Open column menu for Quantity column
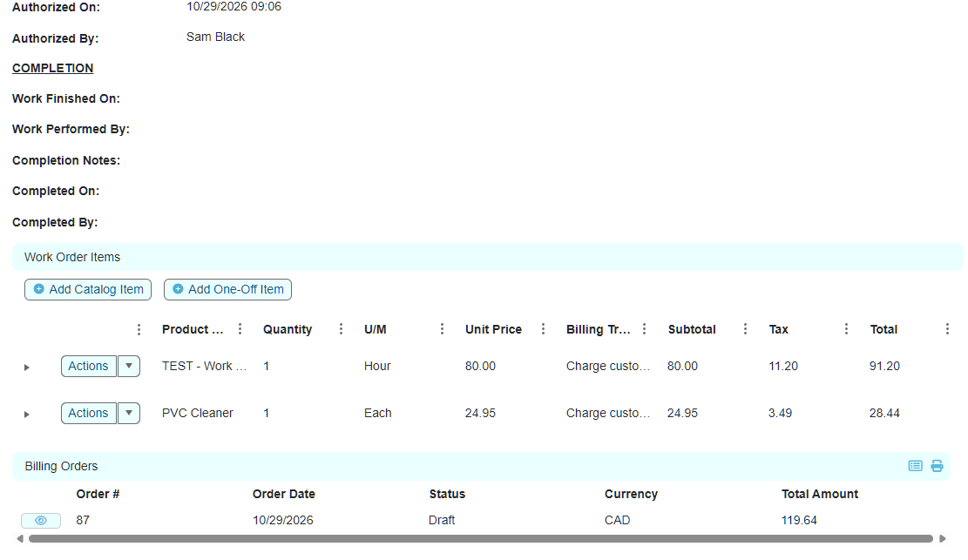968x560 pixels. (x=341, y=330)
